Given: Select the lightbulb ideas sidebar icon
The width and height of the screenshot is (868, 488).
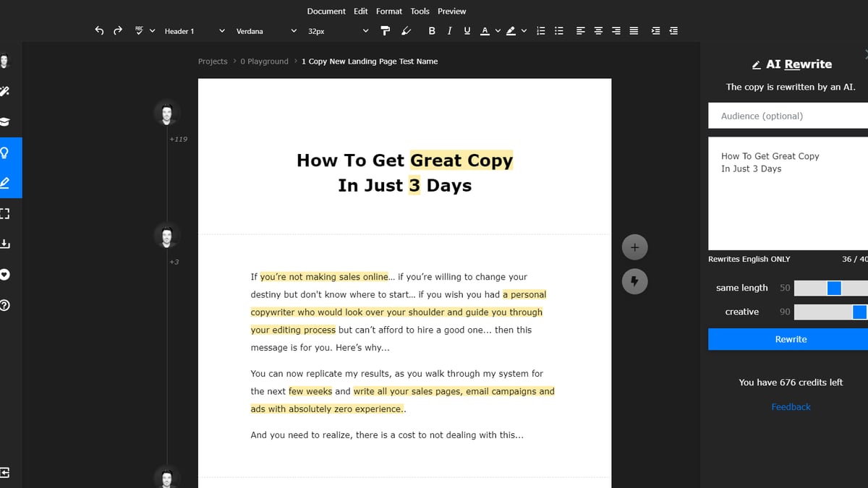Looking at the screenshot, I should 4,153.
